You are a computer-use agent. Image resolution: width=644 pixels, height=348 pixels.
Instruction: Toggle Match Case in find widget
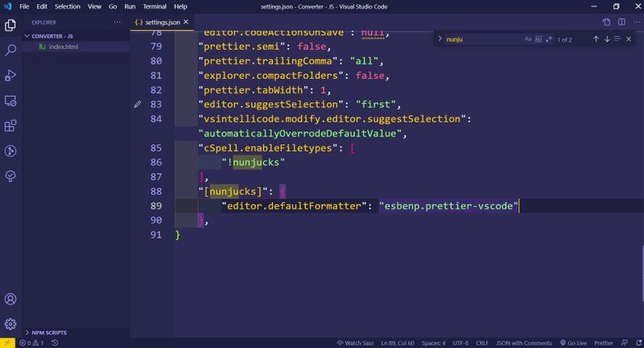[528, 39]
